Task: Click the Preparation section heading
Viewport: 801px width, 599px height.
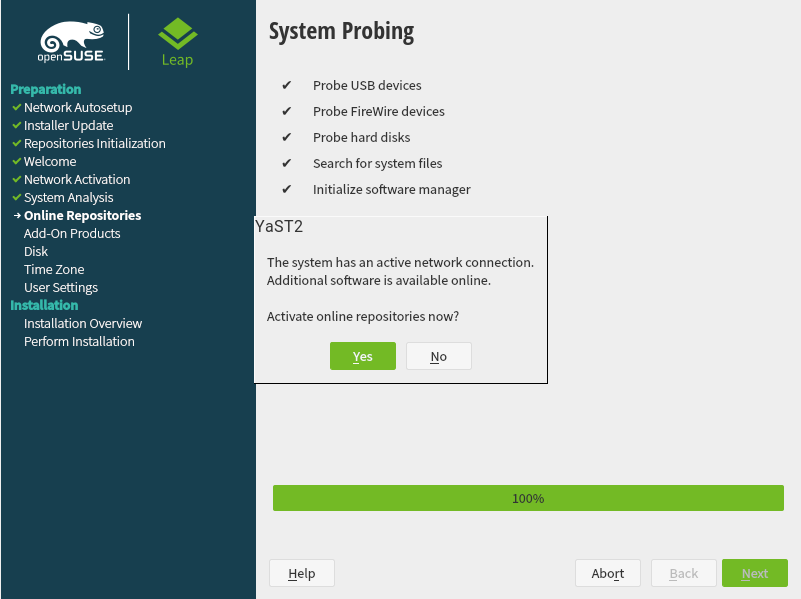Action: [45, 89]
